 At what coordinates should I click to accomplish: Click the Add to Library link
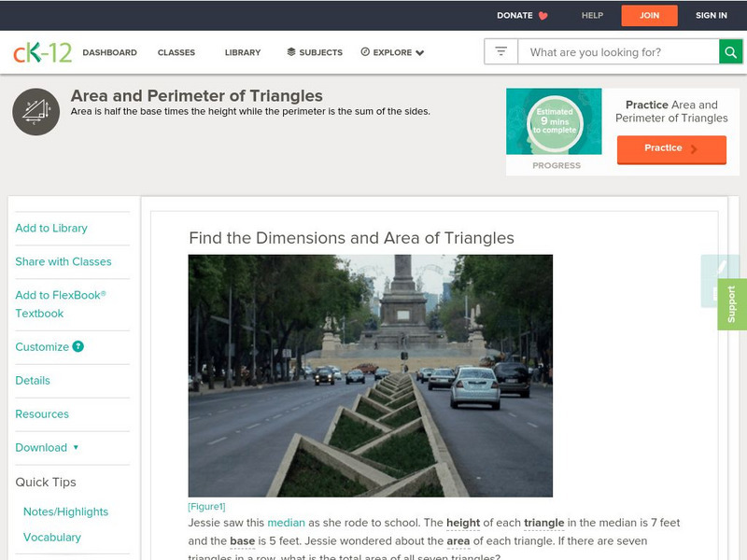point(51,228)
